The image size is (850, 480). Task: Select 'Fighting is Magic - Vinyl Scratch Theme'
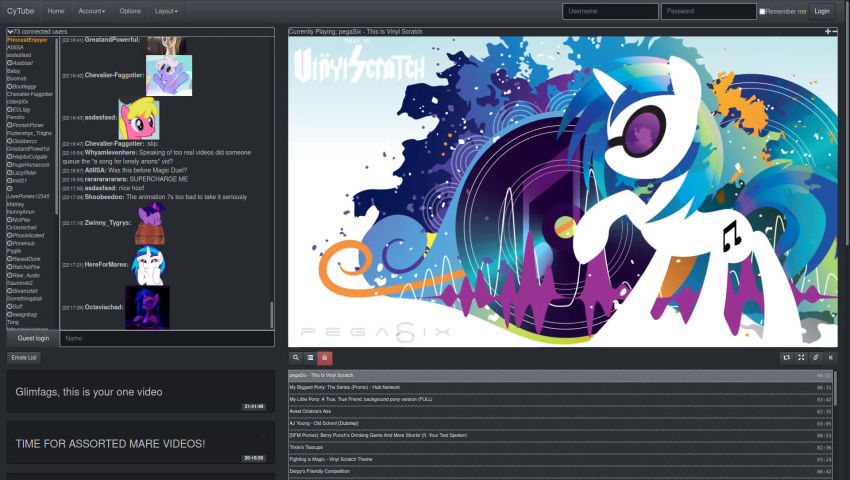click(x=561, y=459)
